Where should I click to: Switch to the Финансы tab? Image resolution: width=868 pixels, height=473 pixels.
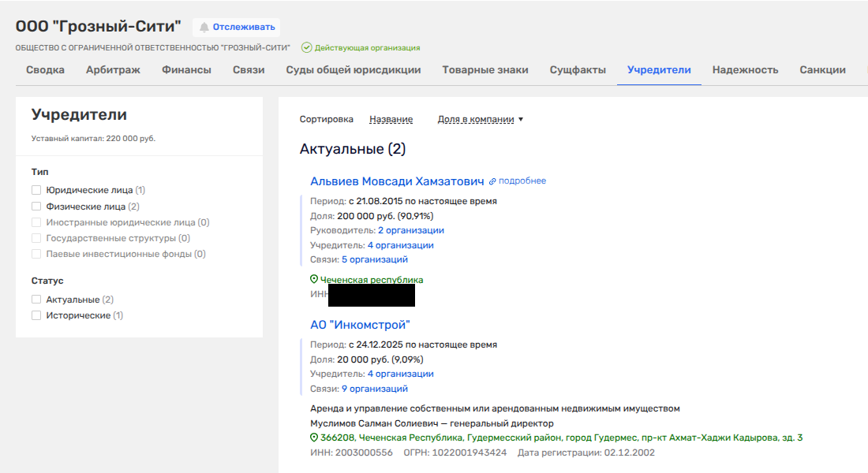(x=186, y=70)
